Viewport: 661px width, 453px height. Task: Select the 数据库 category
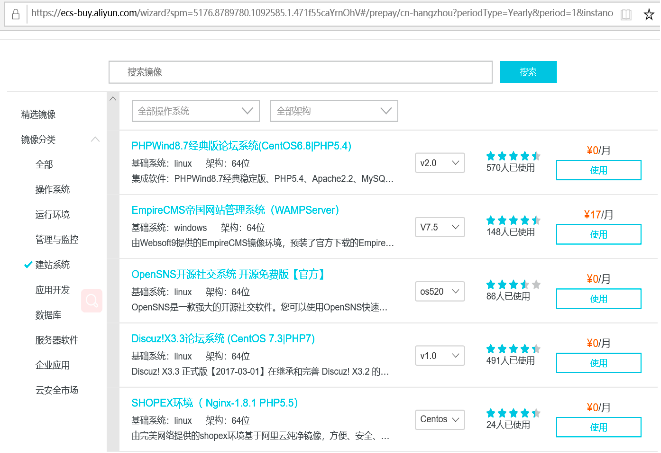tap(48, 315)
